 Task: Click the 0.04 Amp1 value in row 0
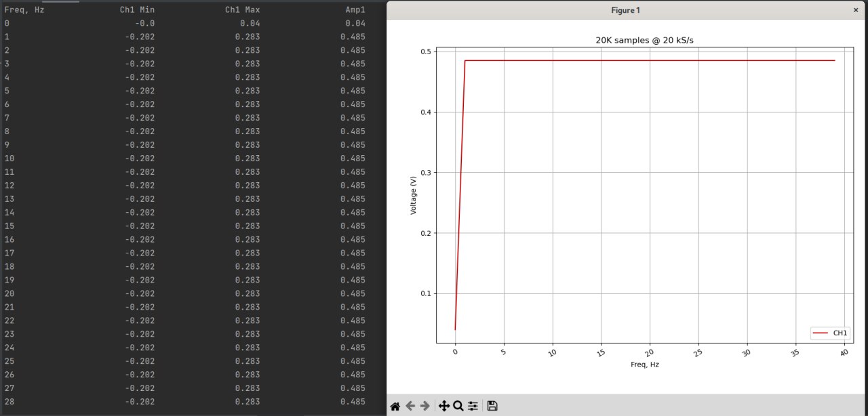tap(355, 23)
